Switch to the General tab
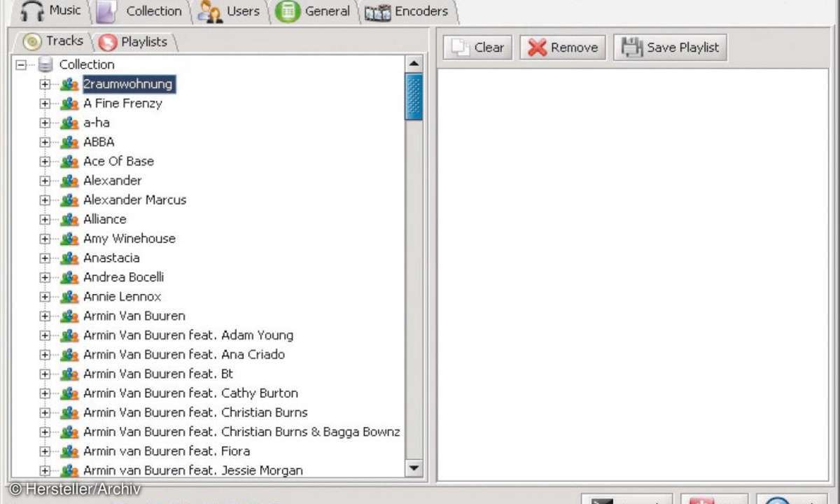840x504 pixels. 314,11
